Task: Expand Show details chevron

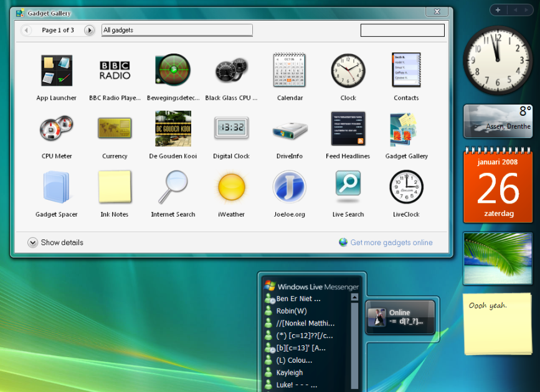Action: coord(33,243)
